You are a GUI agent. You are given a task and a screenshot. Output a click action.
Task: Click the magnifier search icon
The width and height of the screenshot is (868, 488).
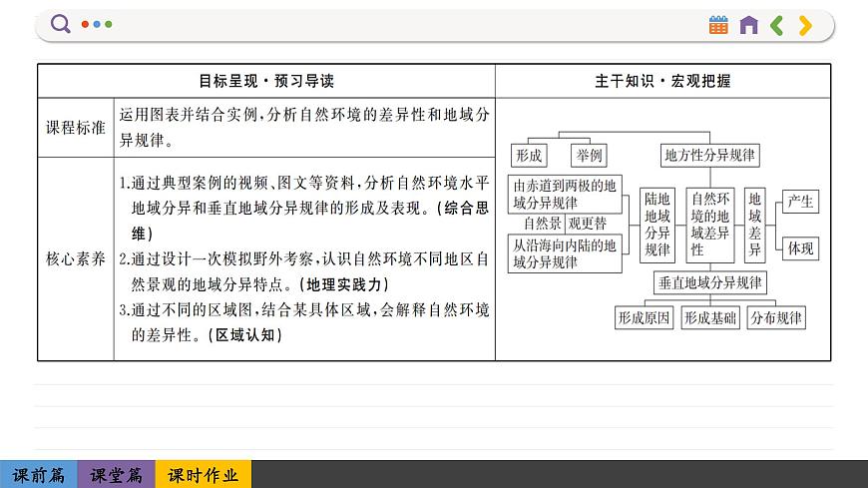coord(60,24)
